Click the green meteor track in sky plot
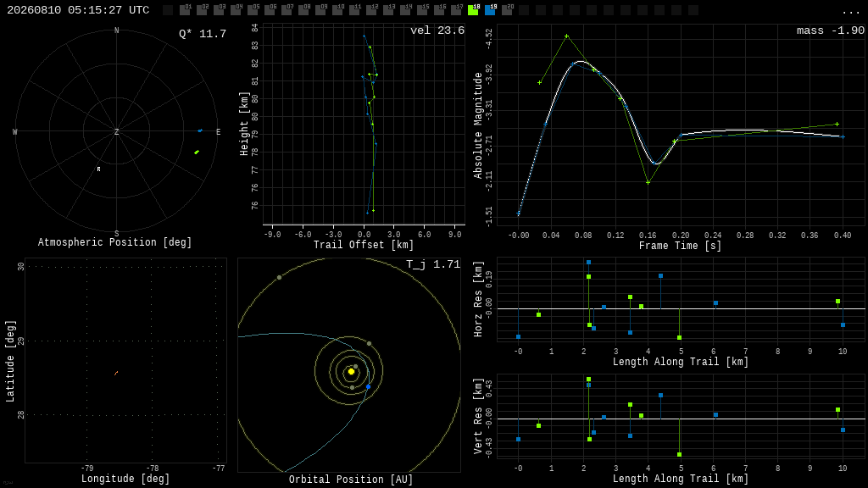This screenshot has height=488, width=868. pyautogui.click(x=197, y=152)
